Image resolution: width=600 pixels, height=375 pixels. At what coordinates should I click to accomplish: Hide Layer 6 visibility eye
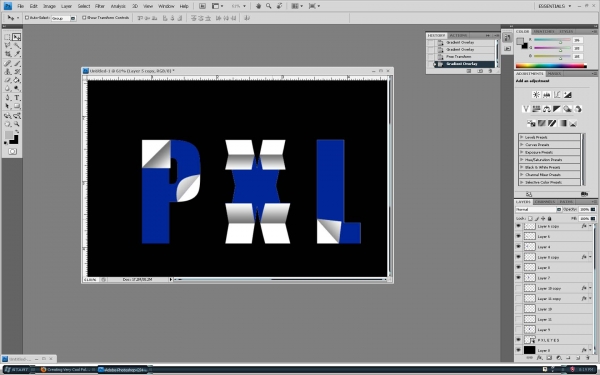coord(518,236)
